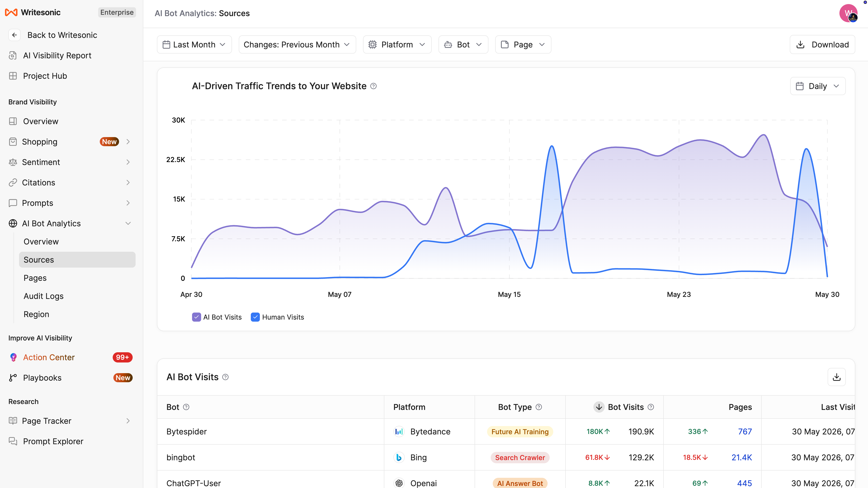Image resolution: width=868 pixels, height=488 pixels.
Task: Click the info icon next to AI-Driven Traffic Trends
Action: (373, 86)
